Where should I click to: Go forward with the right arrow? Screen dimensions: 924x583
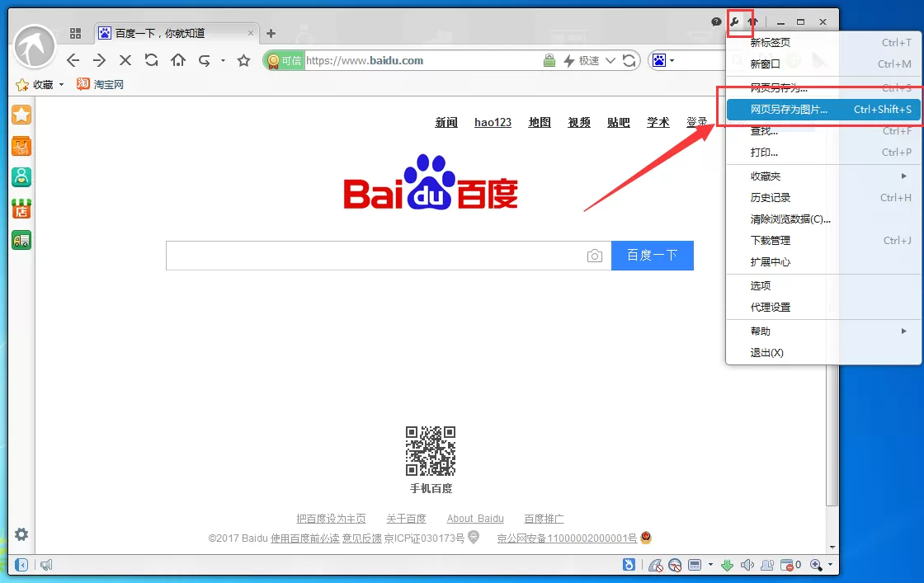point(99,60)
